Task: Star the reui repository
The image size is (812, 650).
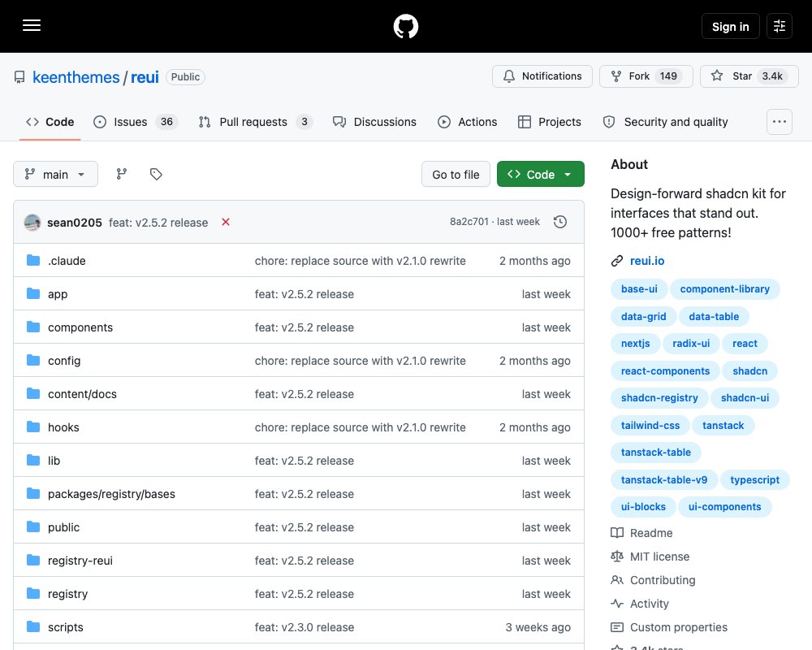Action: [x=749, y=76]
